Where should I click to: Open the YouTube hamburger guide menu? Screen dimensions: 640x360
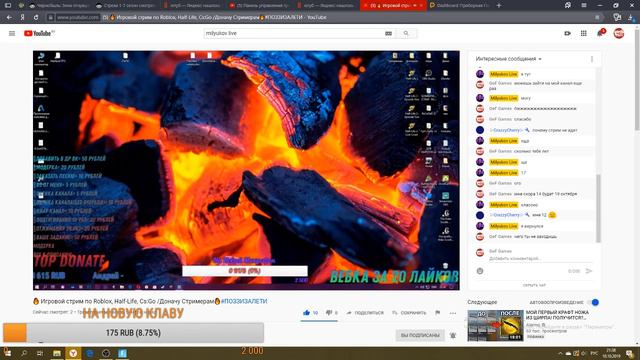(12, 33)
